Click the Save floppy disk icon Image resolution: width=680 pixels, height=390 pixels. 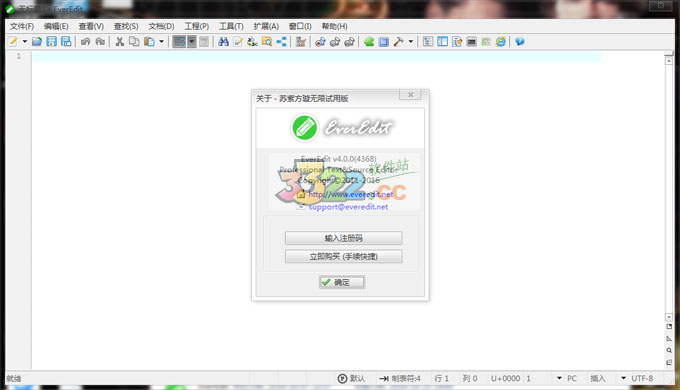(52, 42)
